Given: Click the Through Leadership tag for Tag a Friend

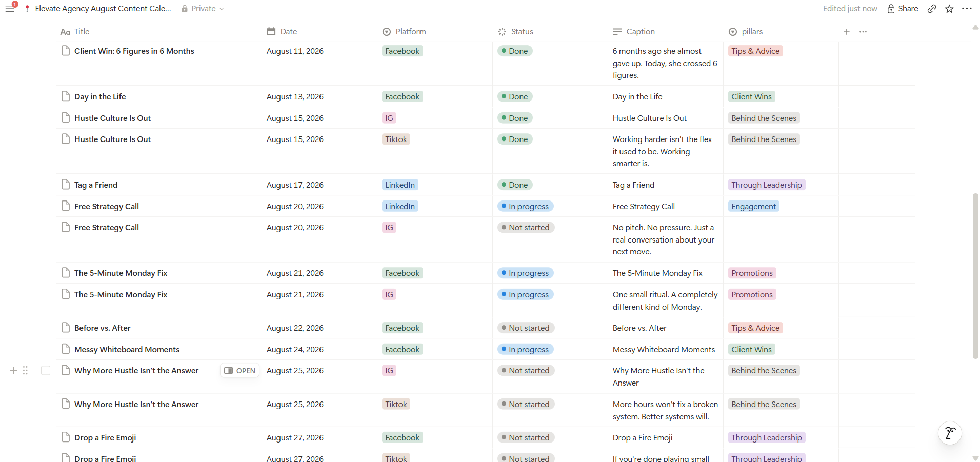Looking at the screenshot, I should click(x=767, y=185).
